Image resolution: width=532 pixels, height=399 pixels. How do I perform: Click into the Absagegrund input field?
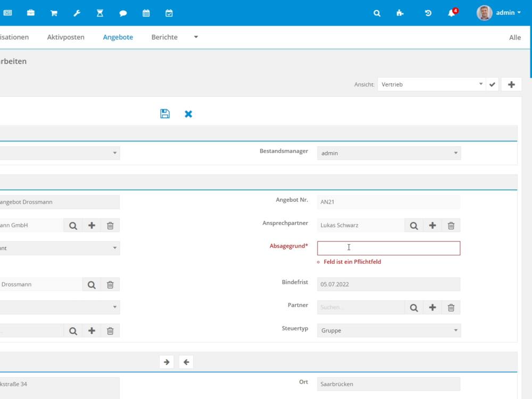388,248
